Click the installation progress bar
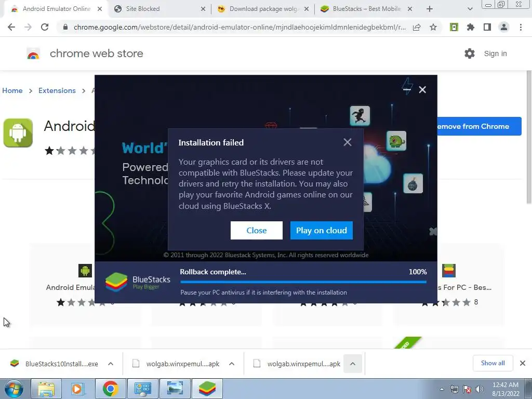 point(303,282)
